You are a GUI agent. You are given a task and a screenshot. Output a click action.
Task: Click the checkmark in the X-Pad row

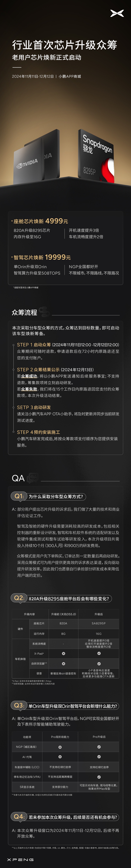(x=99, y=653)
